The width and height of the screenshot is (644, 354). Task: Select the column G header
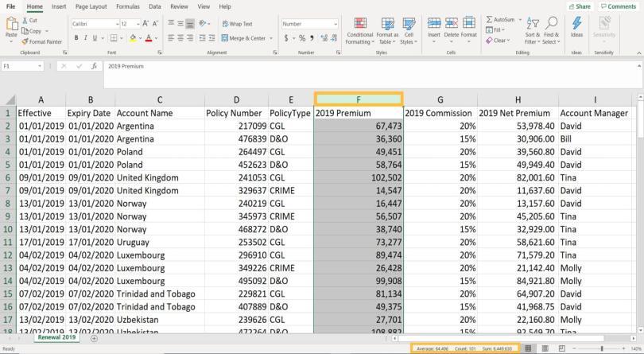click(x=440, y=99)
